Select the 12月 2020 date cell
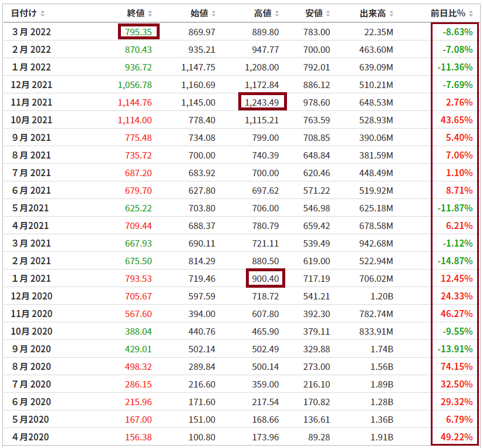Screen dimensions: 483x448 (32, 296)
